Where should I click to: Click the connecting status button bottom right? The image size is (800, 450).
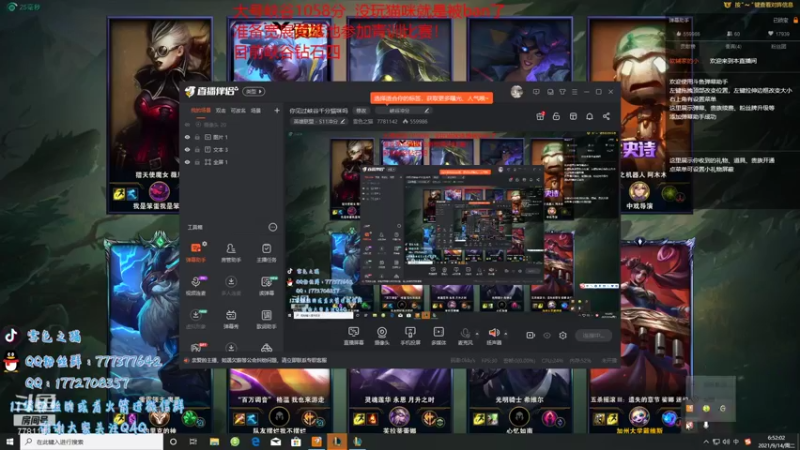click(x=593, y=335)
